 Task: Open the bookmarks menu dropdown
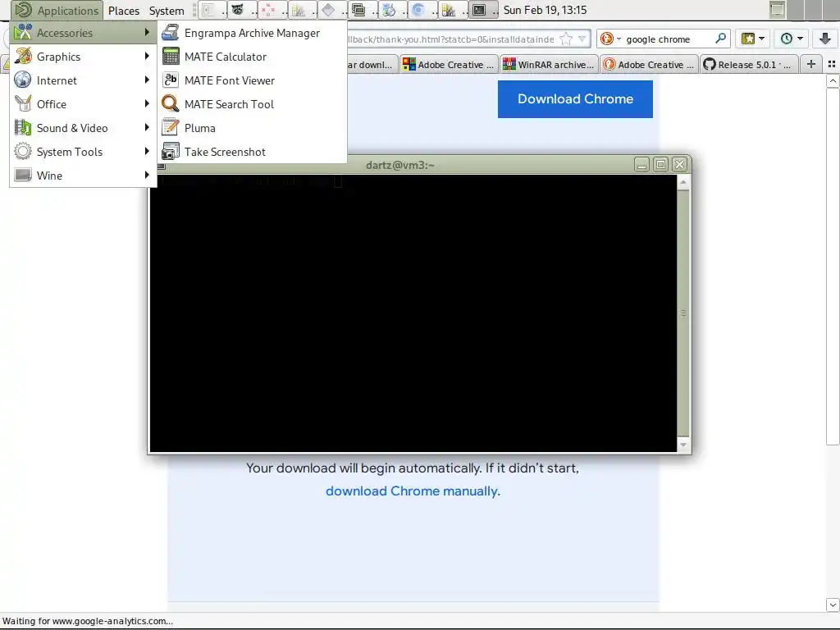pos(753,39)
